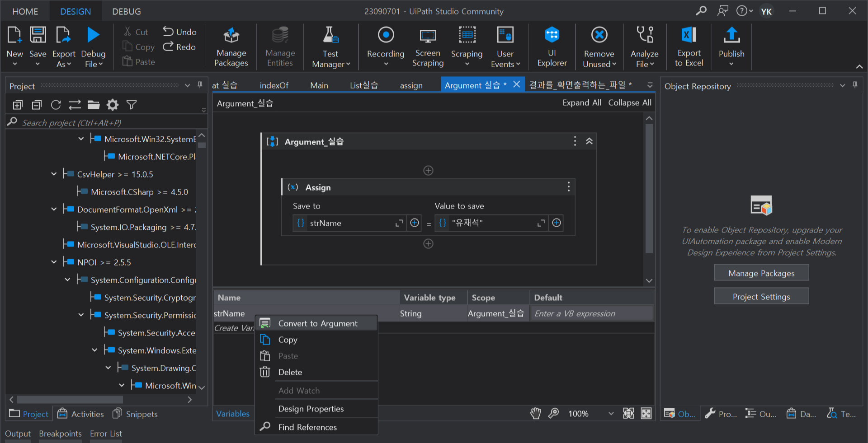Click Undo in ribbon
Image resolution: width=868 pixels, height=443 pixels.
[179, 32]
